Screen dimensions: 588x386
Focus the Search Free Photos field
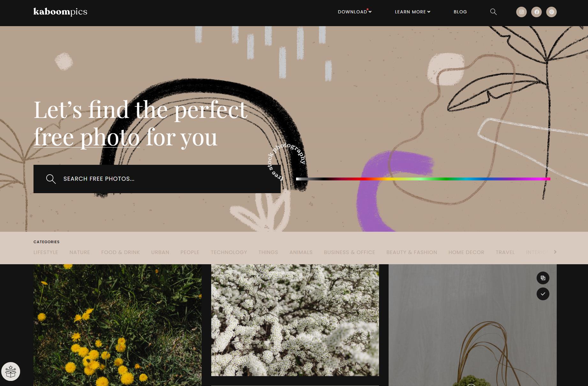coord(157,179)
